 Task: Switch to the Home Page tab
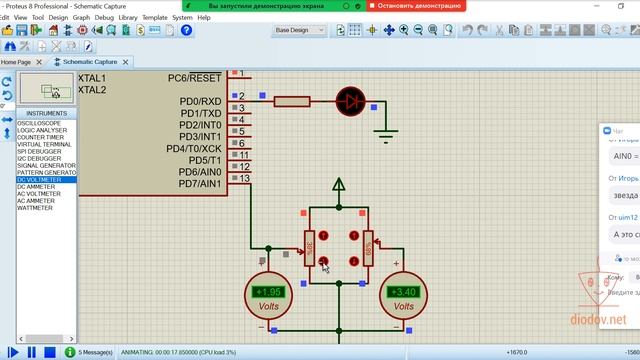pyautogui.click(x=16, y=62)
